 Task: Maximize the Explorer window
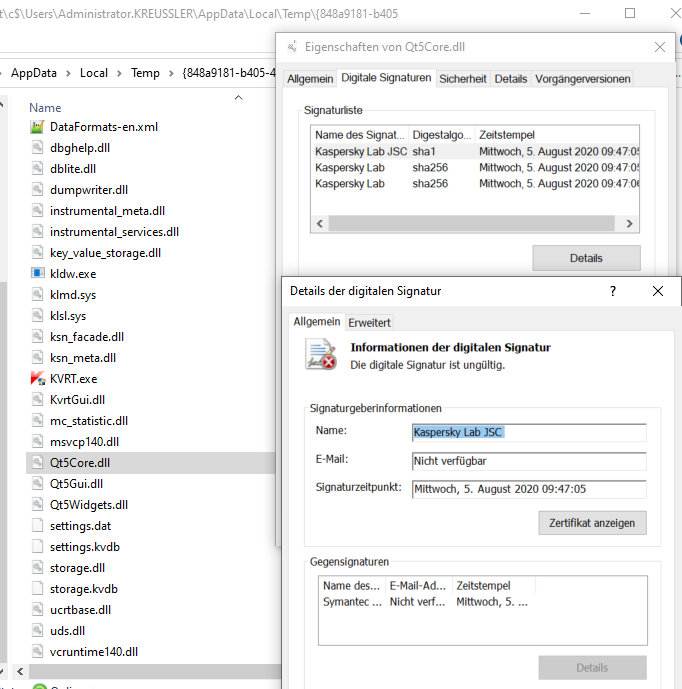coord(630,13)
